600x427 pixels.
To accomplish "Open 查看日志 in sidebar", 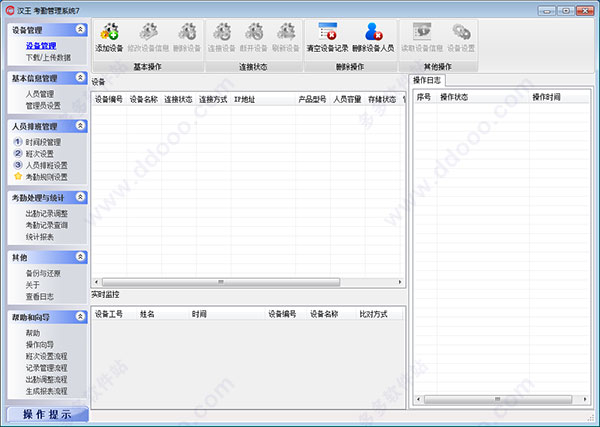I will click(x=39, y=297).
